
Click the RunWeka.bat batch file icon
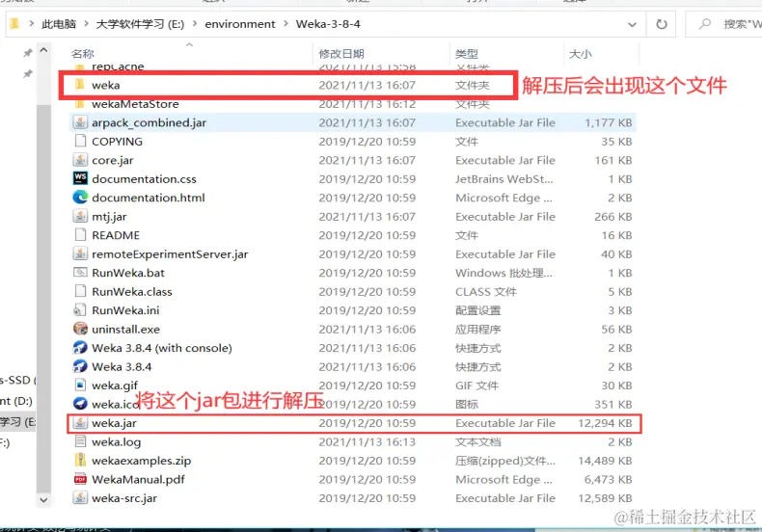[80, 273]
